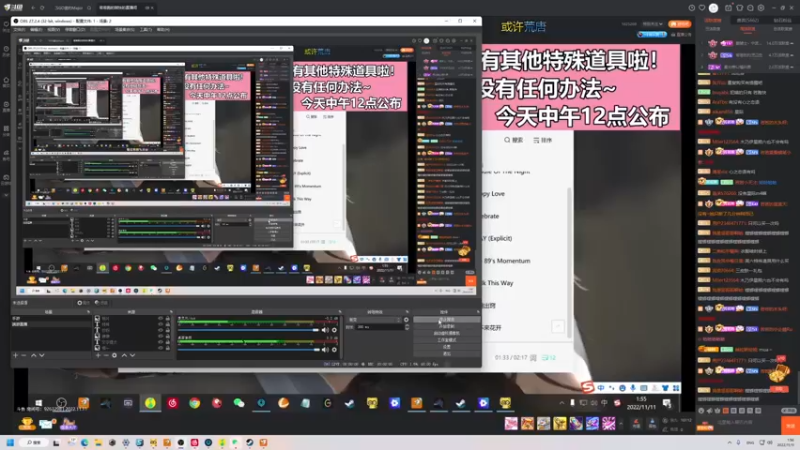Refresh page in Douyu client header

tap(42, 8)
